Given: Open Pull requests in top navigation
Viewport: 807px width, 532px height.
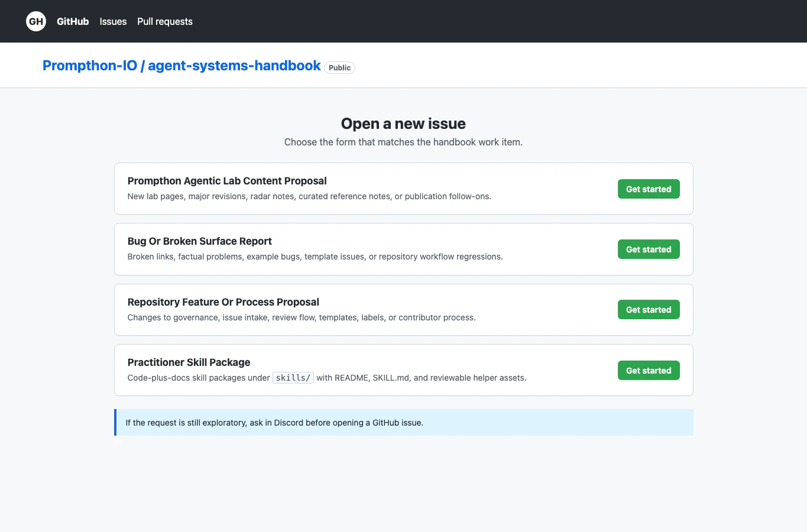Looking at the screenshot, I should pyautogui.click(x=165, y=21).
